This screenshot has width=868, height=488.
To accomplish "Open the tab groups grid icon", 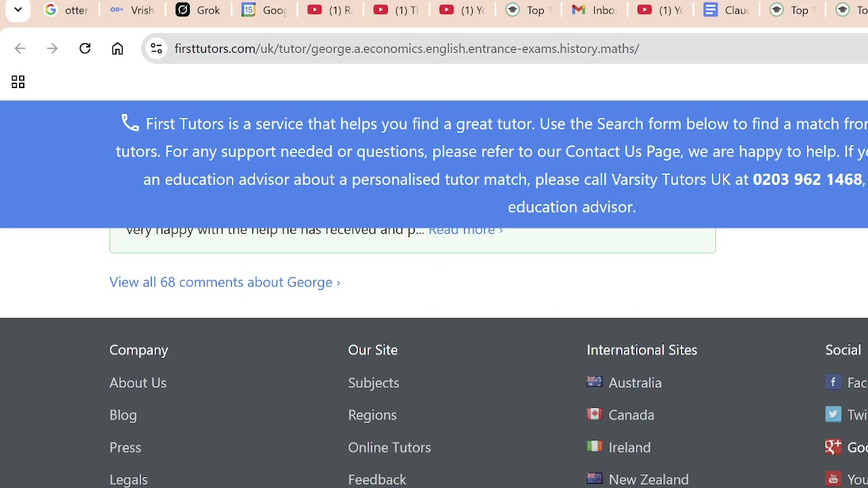I will (18, 82).
